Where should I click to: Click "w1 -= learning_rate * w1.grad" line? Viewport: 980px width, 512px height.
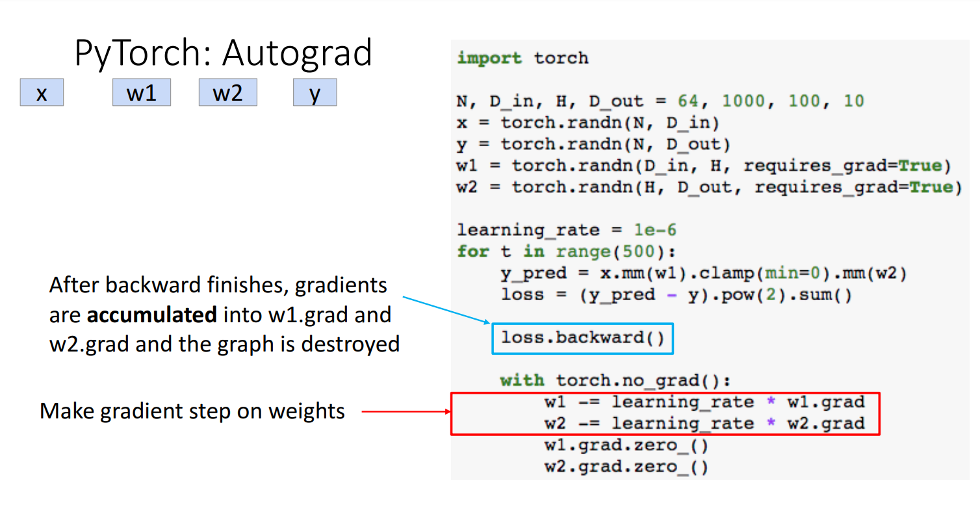704,402
